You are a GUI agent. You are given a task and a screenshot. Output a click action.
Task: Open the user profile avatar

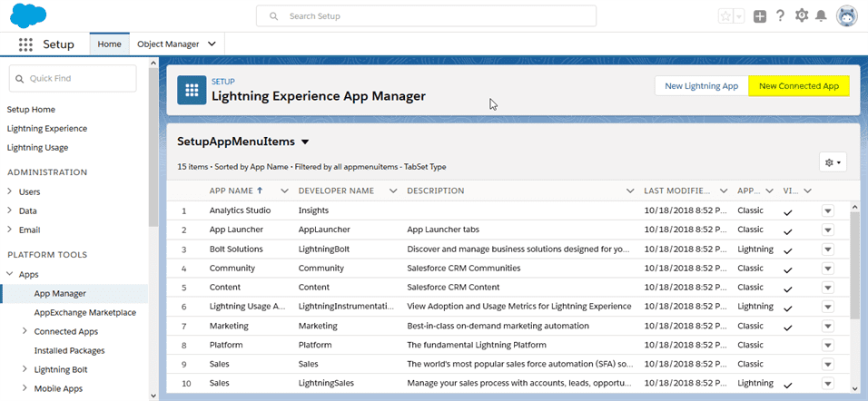(x=846, y=16)
